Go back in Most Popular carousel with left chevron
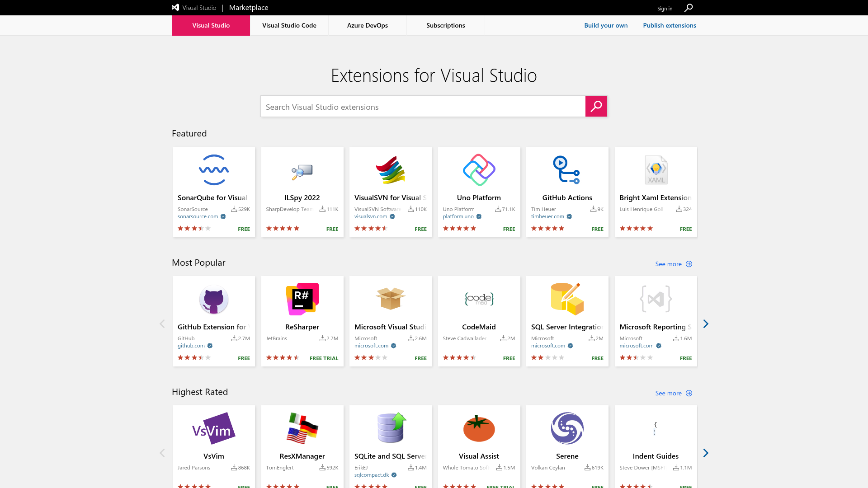 162,324
